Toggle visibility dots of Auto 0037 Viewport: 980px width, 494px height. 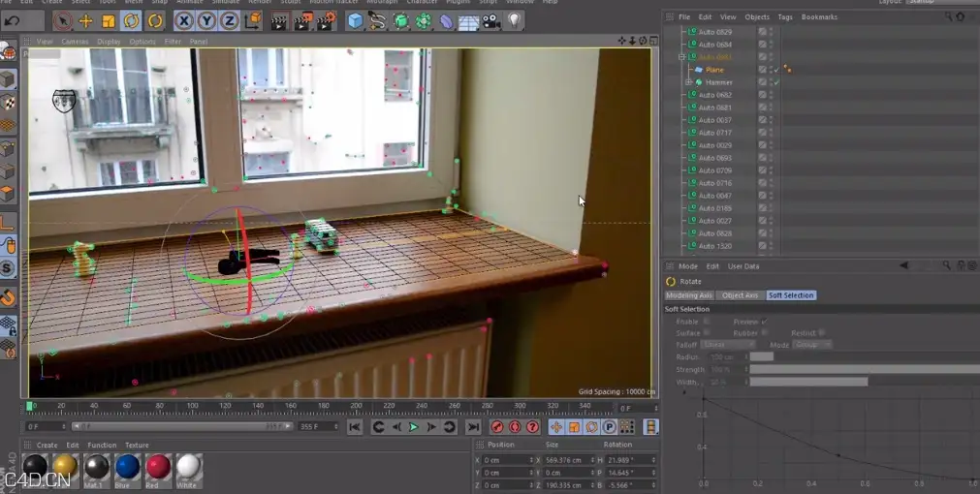point(771,120)
